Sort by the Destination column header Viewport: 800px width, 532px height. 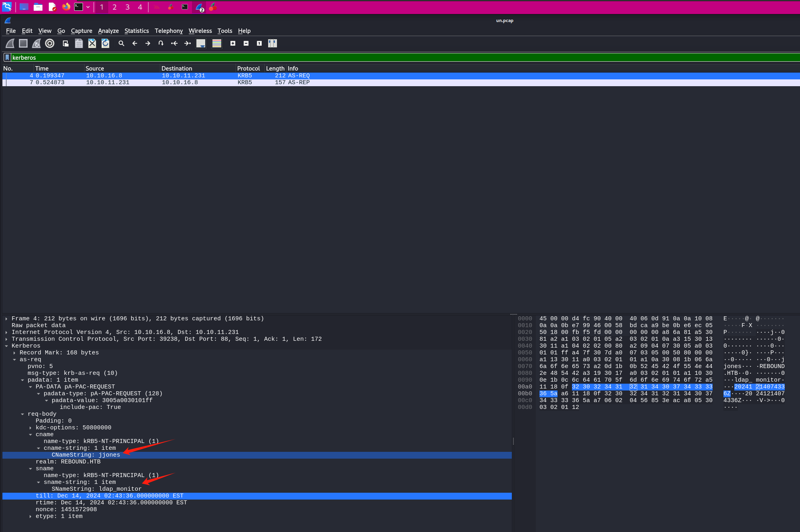tap(198, 69)
